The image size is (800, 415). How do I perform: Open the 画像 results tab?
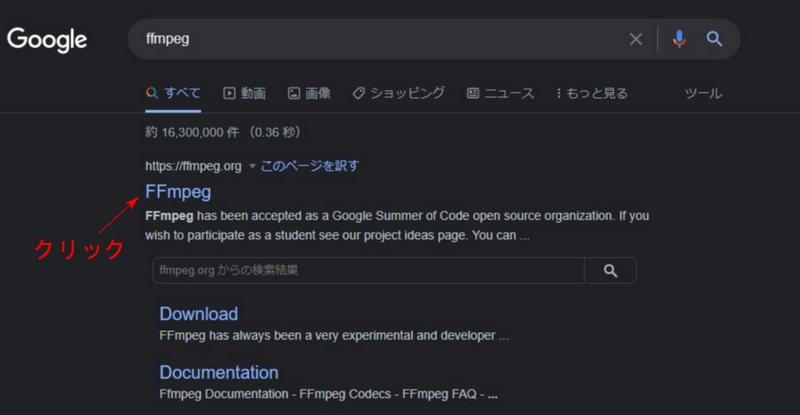[x=309, y=93]
